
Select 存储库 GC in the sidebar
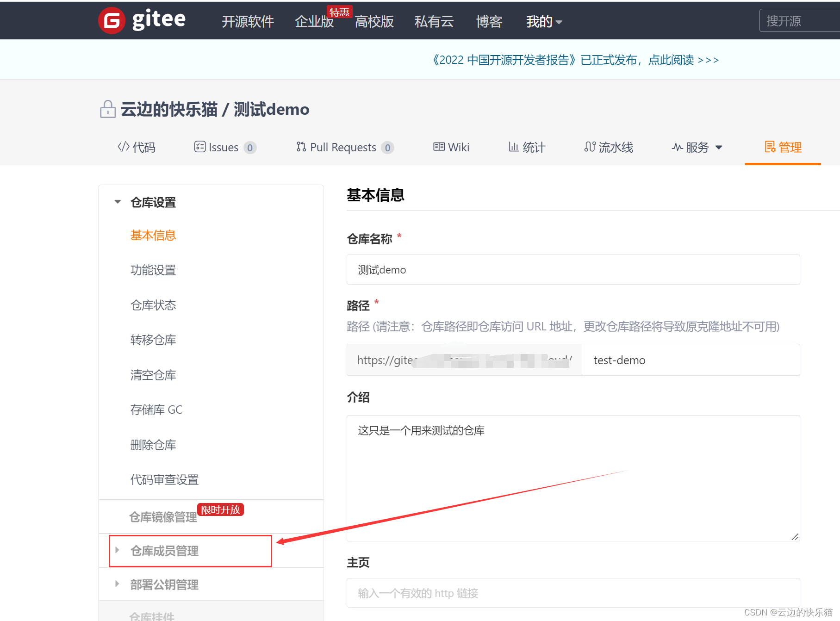156,410
